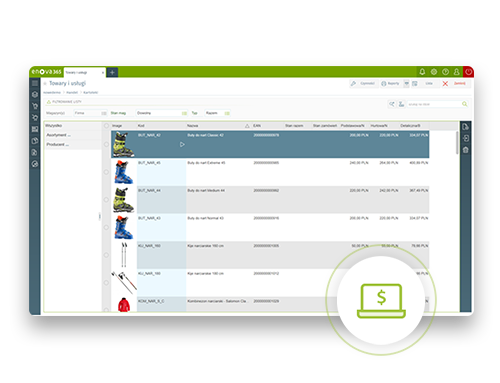The height and width of the screenshot is (383, 500).
Task: Click the yellow ski boot thumbnail of BUT_NAR_42
Action: (x=124, y=144)
